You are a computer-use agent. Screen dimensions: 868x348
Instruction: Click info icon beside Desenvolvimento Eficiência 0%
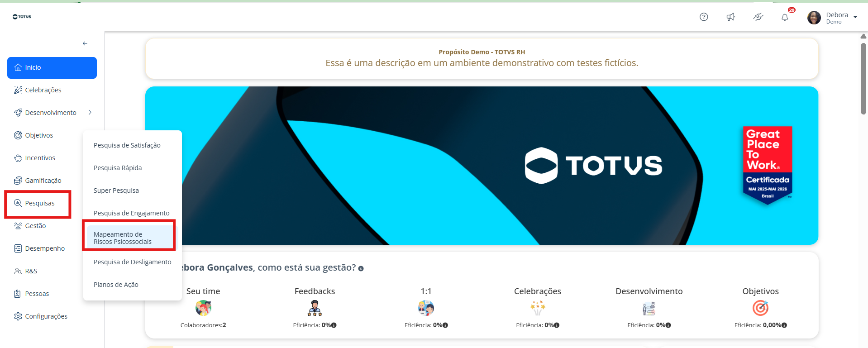click(668, 325)
